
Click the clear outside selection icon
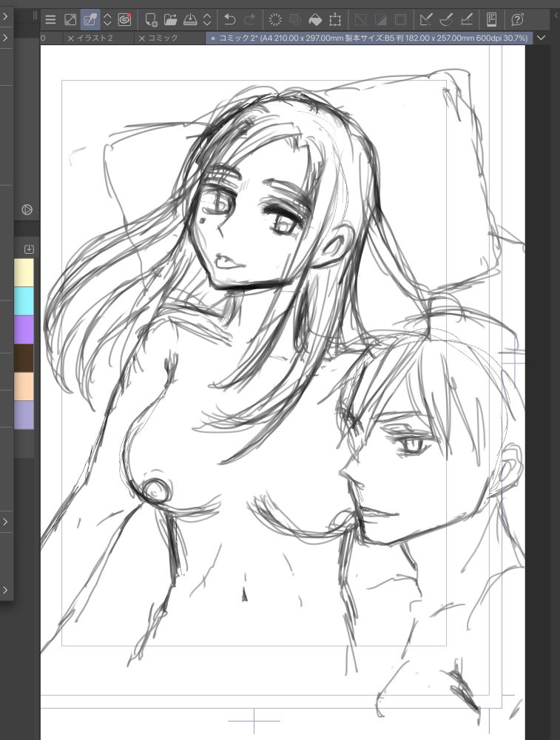(x=295, y=20)
